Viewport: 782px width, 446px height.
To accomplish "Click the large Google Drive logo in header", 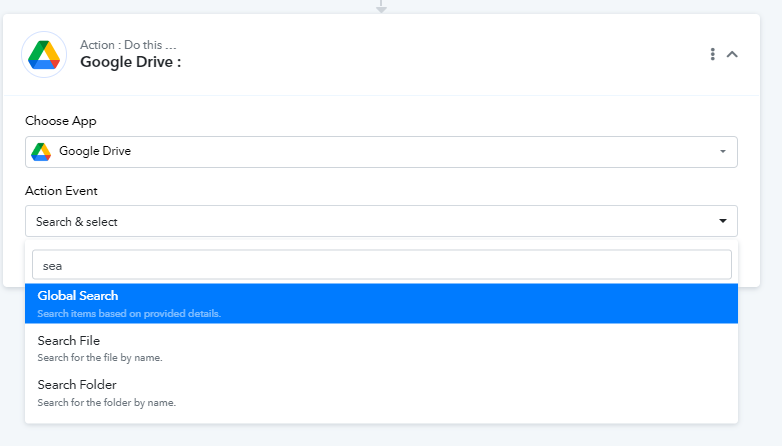I will tap(44, 54).
